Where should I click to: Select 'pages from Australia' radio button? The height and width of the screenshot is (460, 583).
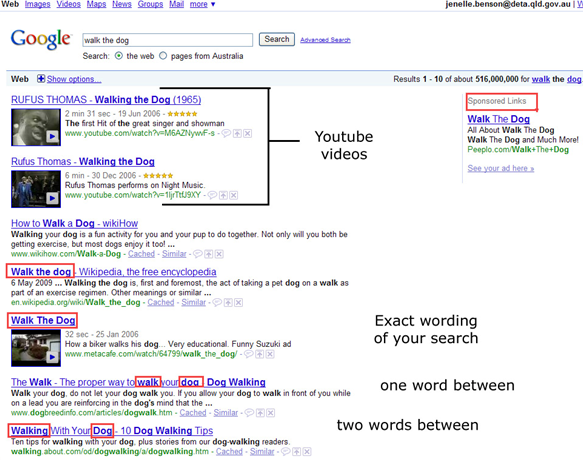(163, 56)
